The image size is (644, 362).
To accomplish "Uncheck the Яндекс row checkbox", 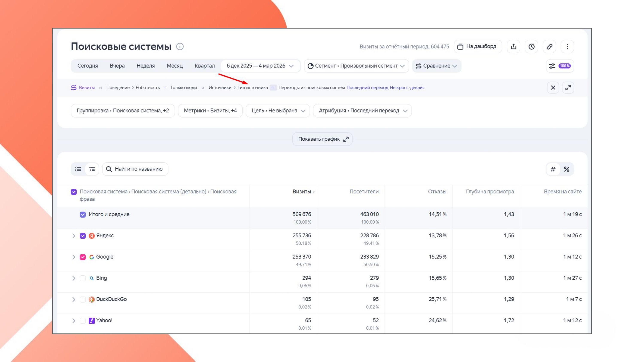I will click(83, 236).
